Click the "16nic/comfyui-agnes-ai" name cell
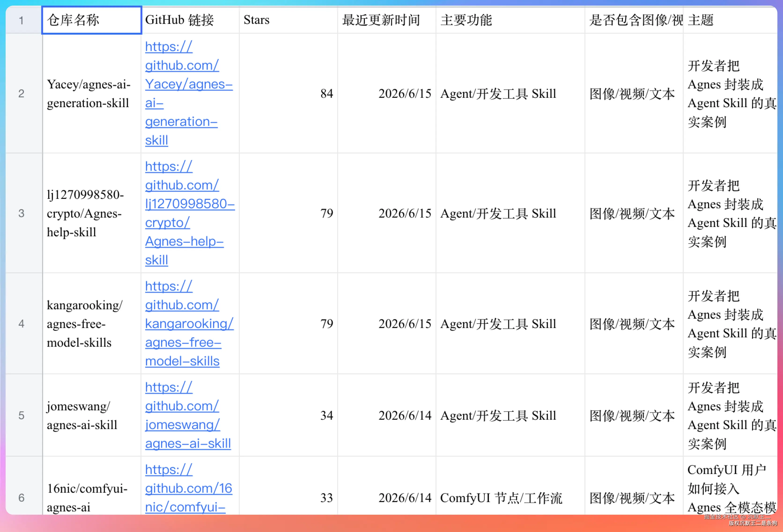The width and height of the screenshot is (783, 532). click(92, 485)
